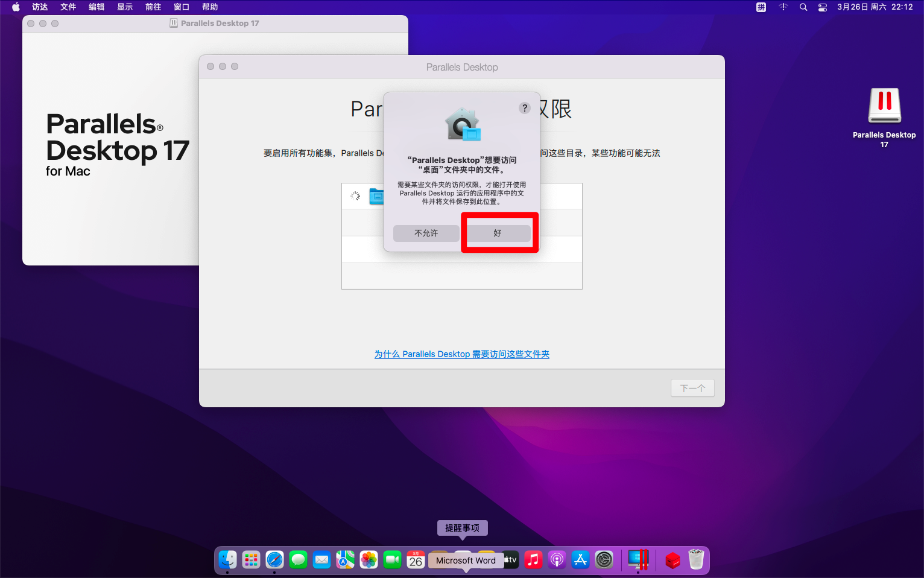
Task: Click the 好 button to allow access
Action: click(x=498, y=233)
